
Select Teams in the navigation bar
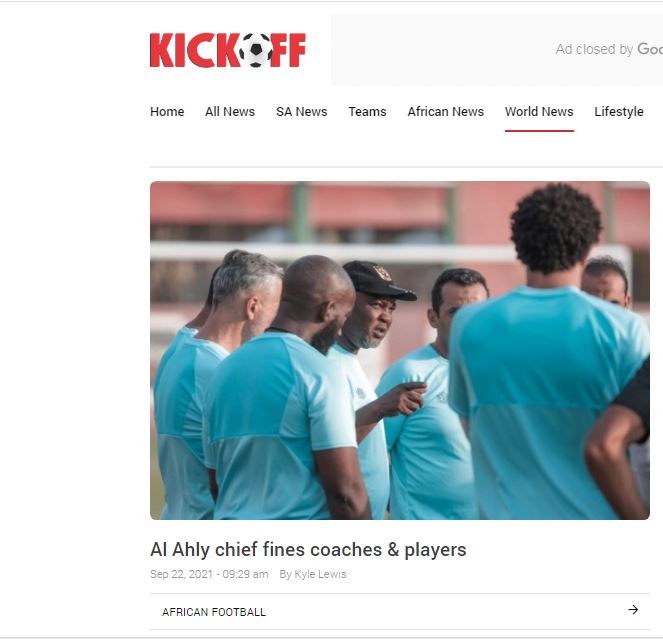(367, 112)
